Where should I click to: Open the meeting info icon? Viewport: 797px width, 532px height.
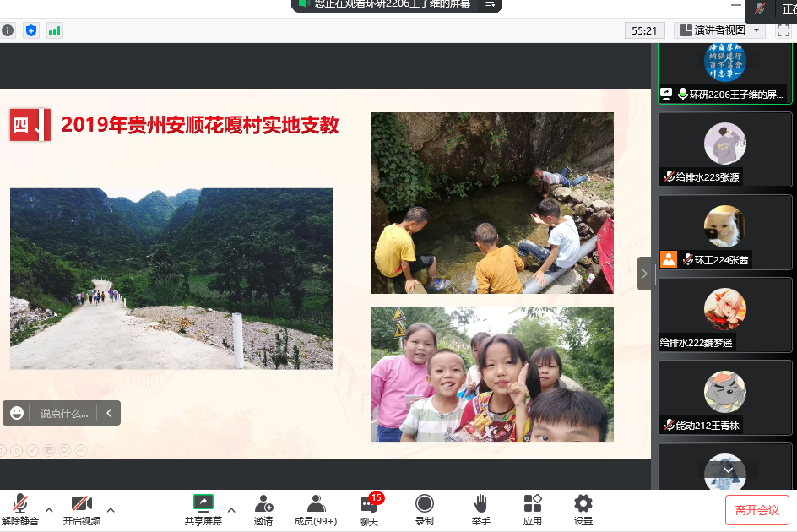(8, 30)
